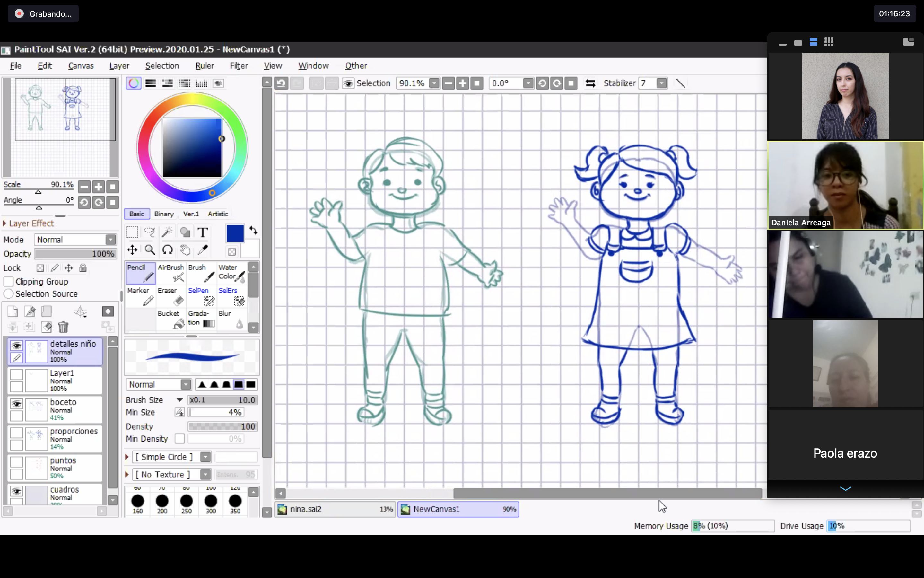
Task: Reset the navigator angle
Action: point(113,202)
